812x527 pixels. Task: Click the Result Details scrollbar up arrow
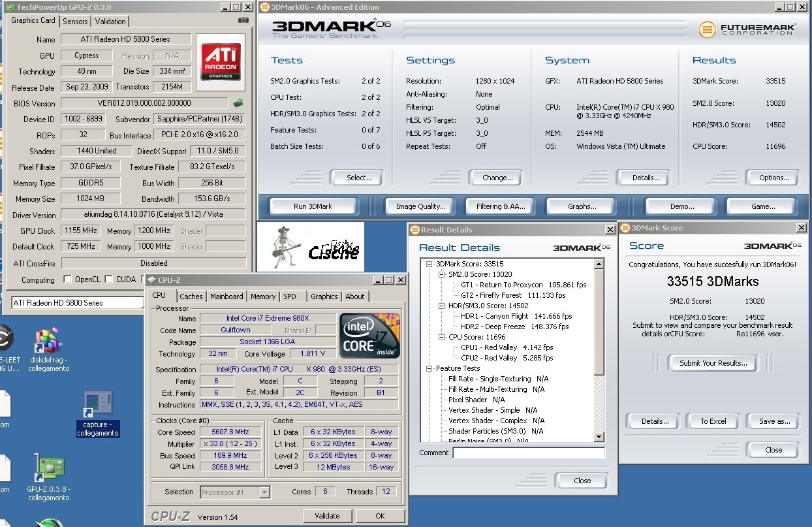[x=599, y=264]
